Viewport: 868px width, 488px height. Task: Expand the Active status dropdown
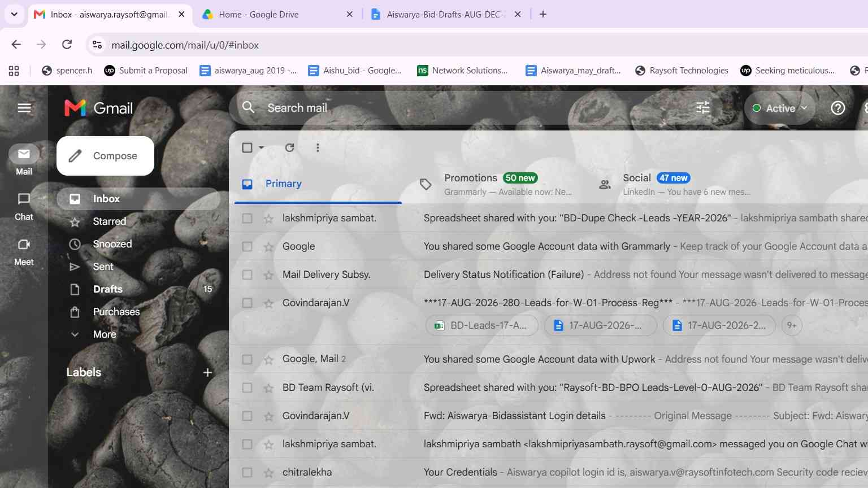[x=780, y=108]
